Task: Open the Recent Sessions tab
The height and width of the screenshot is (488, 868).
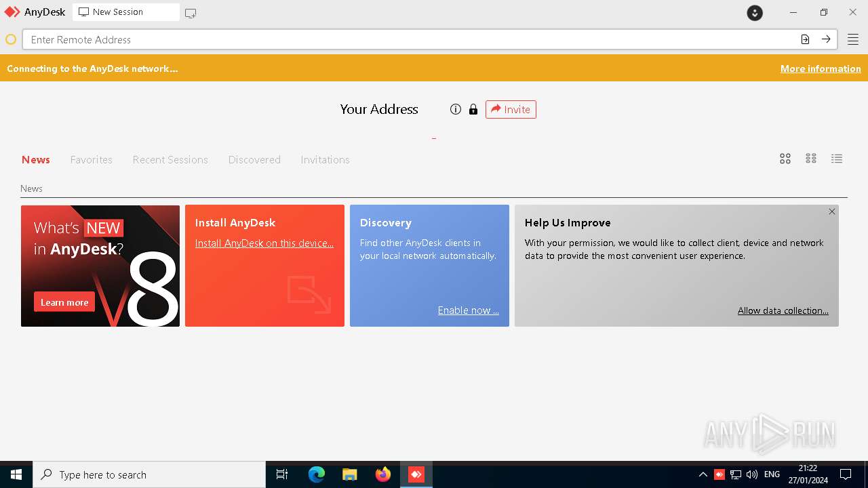Action: tap(170, 160)
